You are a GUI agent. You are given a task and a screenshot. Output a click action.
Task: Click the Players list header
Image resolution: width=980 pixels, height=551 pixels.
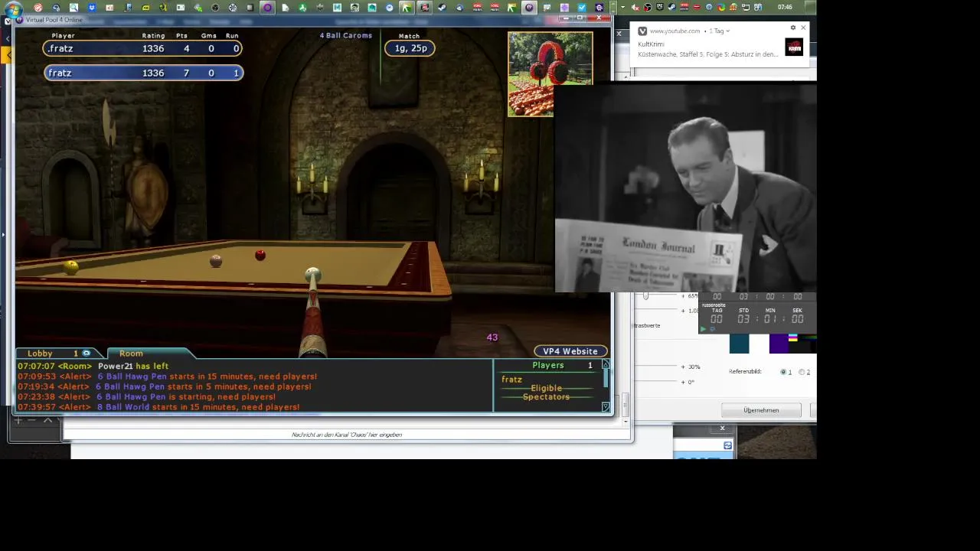(548, 366)
